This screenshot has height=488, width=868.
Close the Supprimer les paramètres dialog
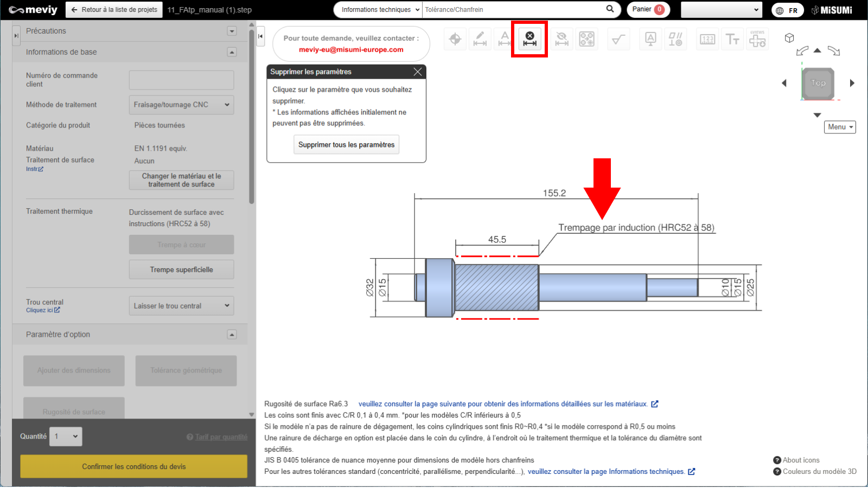click(x=417, y=72)
